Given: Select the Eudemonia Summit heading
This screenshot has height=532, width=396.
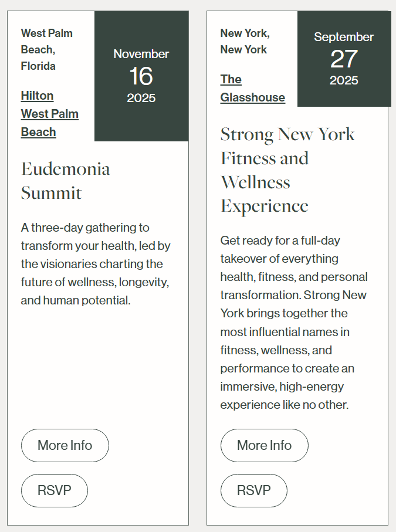Looking at the screenshot, I should [66, 181].
